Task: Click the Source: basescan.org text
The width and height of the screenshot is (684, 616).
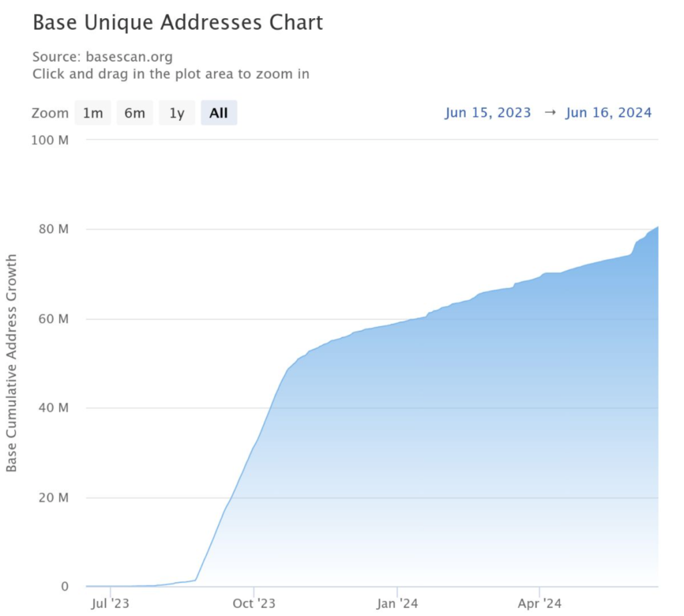Action: pos(102,57)
